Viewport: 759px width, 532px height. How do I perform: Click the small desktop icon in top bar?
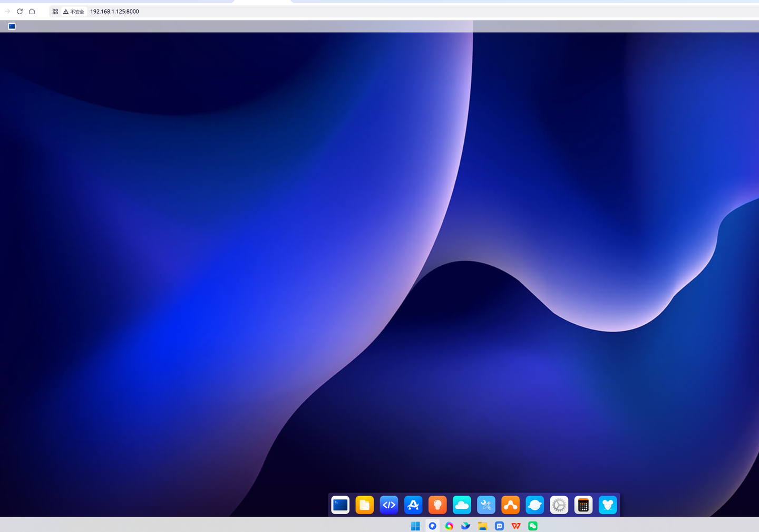pyautogui.click(x=12, y=26)
